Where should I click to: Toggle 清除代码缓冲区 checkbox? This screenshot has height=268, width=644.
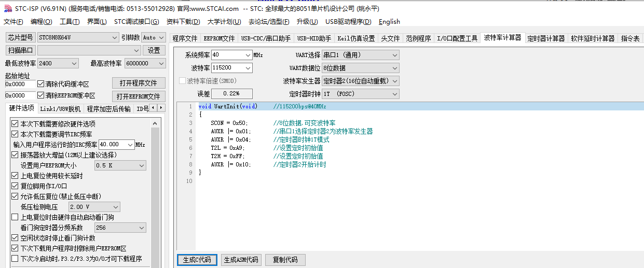[41, 84]
